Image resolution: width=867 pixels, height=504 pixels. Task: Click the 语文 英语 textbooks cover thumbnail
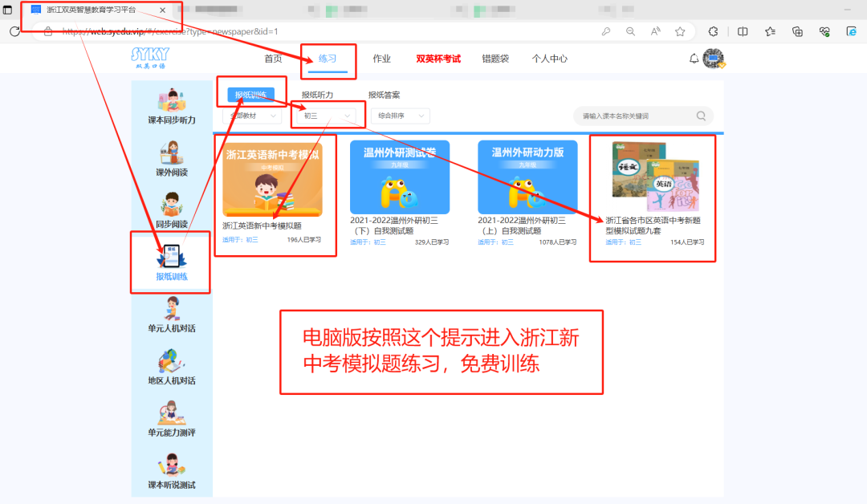pyautogui.click(x=655, y=177)
